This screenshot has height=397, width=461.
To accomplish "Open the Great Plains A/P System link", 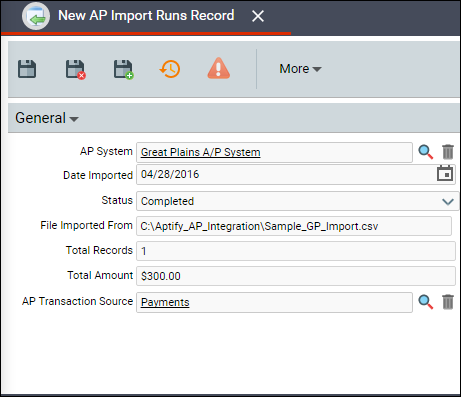I will click(x=200, y=152).
